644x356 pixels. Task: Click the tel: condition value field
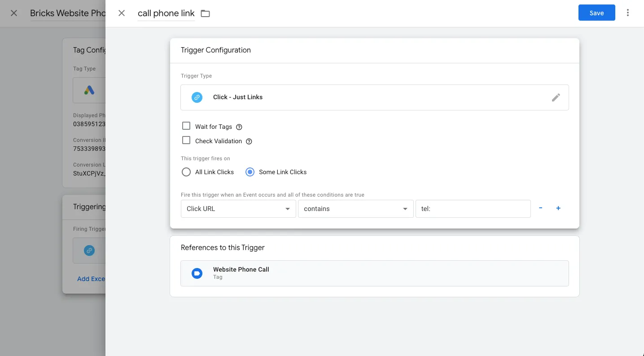[x=473, y=209]
